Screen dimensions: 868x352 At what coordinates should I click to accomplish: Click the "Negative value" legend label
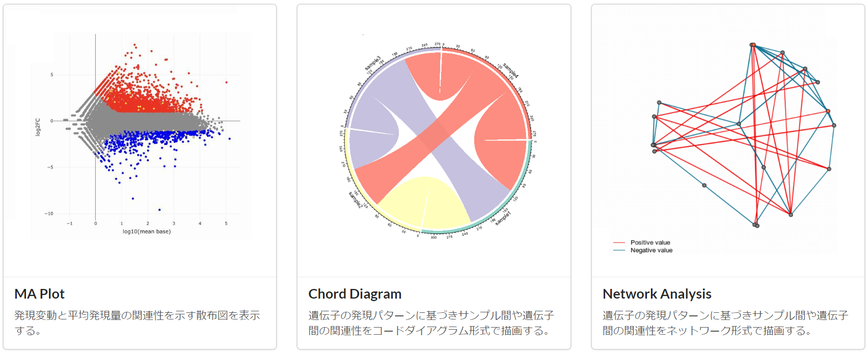coord(651,250)
